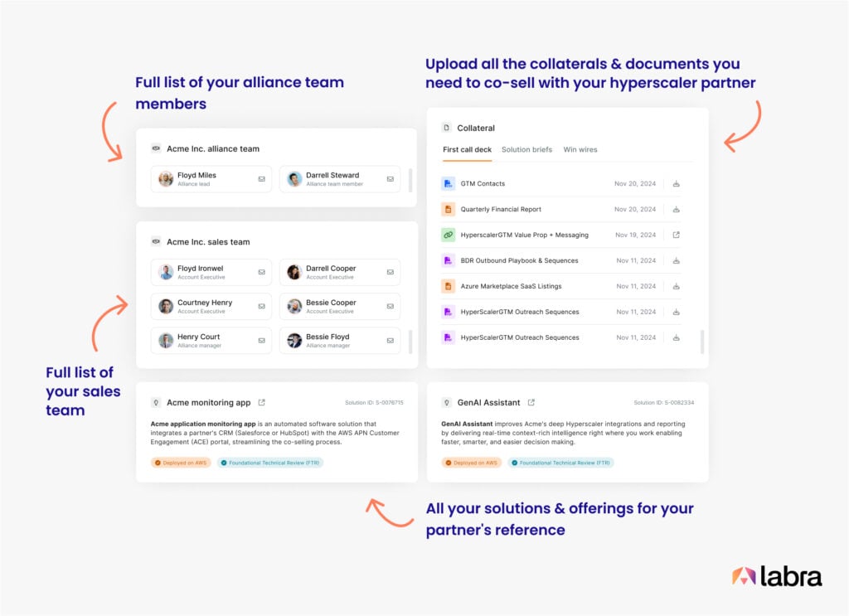
Task: Open the HyperscalerGTM Value Prop external link
Action: click(676, 235)
